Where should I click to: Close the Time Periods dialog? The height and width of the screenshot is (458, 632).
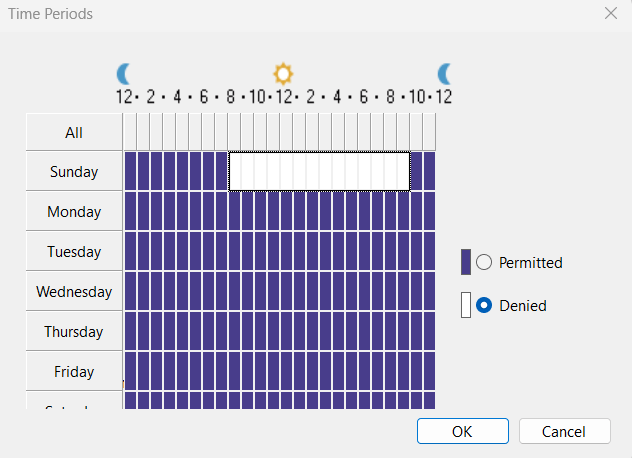click(x=611, y=14)
